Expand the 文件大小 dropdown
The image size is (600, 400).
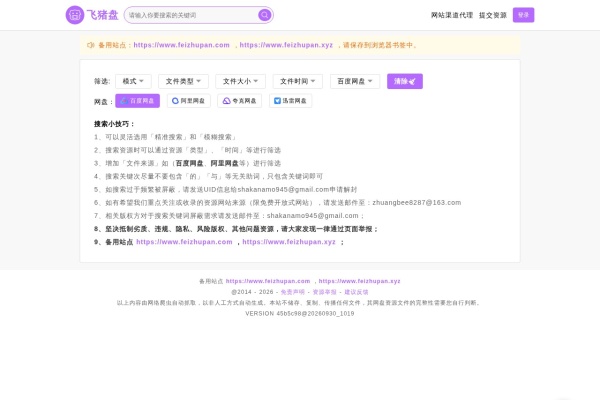click(240, 81)
